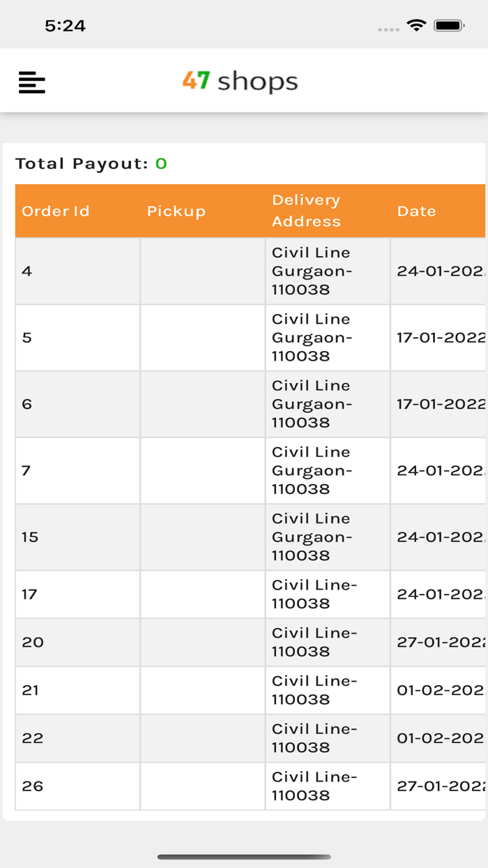Select the empty Pickup cell for order 5
The height and width of the screenshot is (868, 488).
202,338
